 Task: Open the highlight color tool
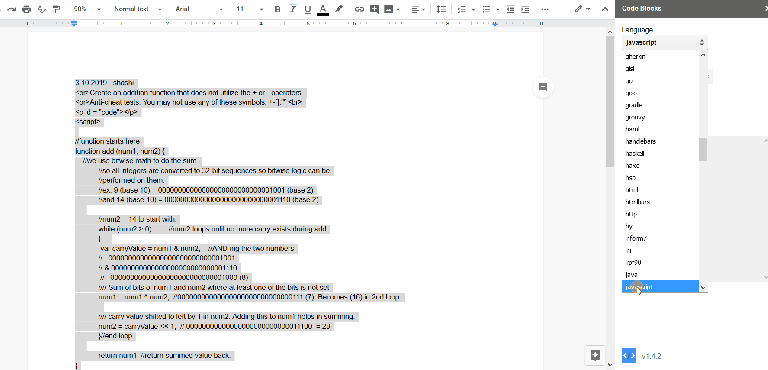click(x=339, y=9)
